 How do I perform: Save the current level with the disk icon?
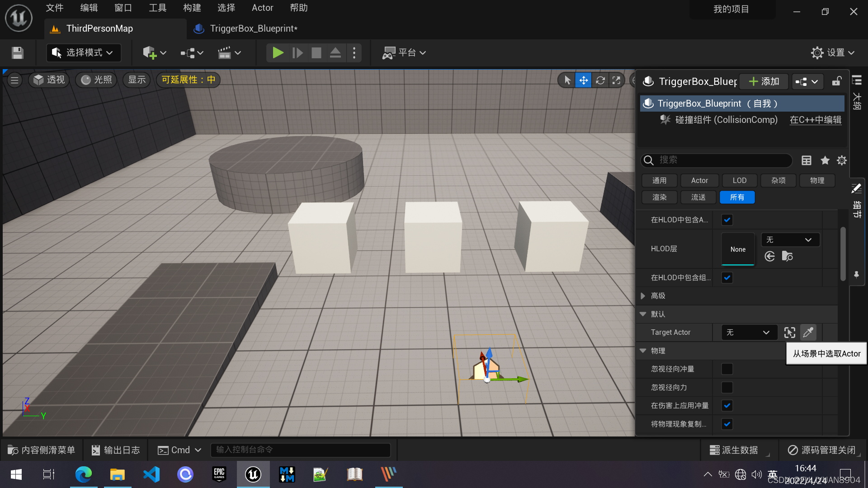pyautogui.click(x=18, y=53)
